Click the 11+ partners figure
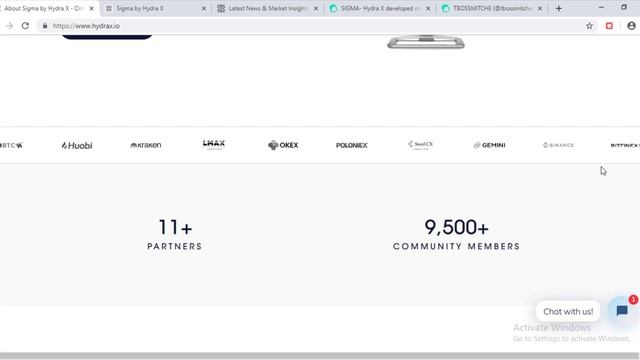640x360 pixels. click(x=175, y=227)
